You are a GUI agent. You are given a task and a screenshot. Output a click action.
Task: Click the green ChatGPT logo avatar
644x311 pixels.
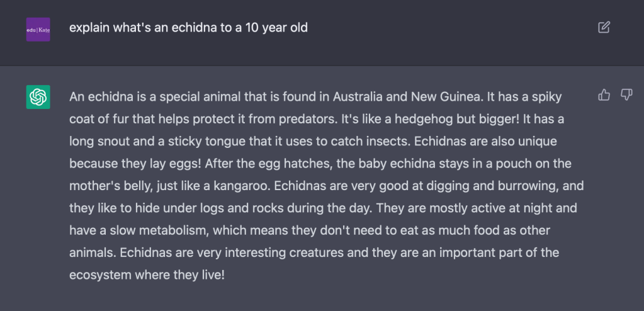click(38, 97)
